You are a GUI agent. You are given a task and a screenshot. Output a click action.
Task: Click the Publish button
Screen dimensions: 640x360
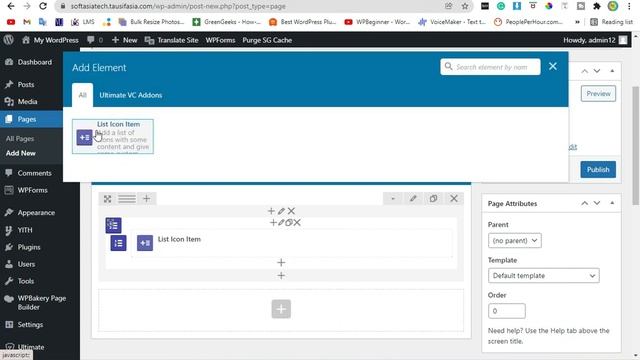[598, 169]
